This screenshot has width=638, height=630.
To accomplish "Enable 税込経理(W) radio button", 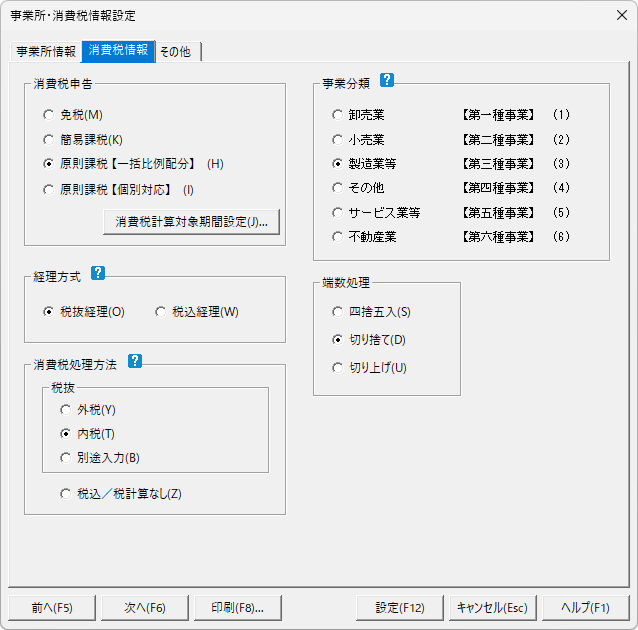I will tap(161, 311).
